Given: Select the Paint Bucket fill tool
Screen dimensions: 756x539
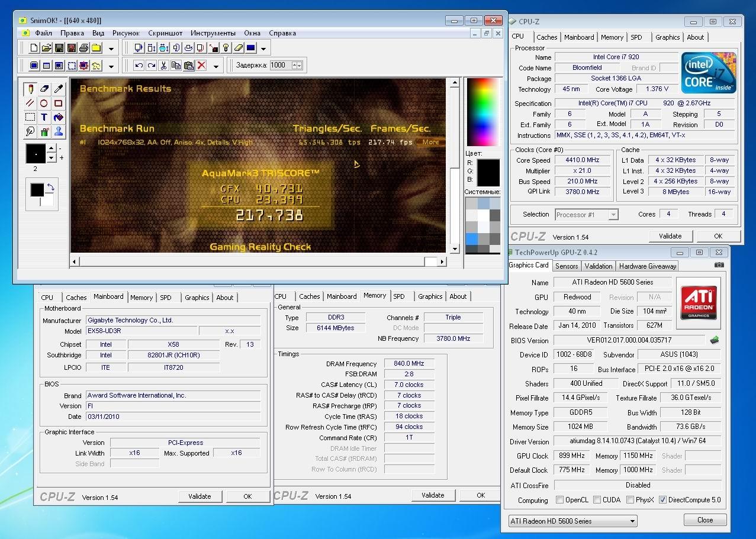Looking at the screenshot, I should click(x=58, y=117).
